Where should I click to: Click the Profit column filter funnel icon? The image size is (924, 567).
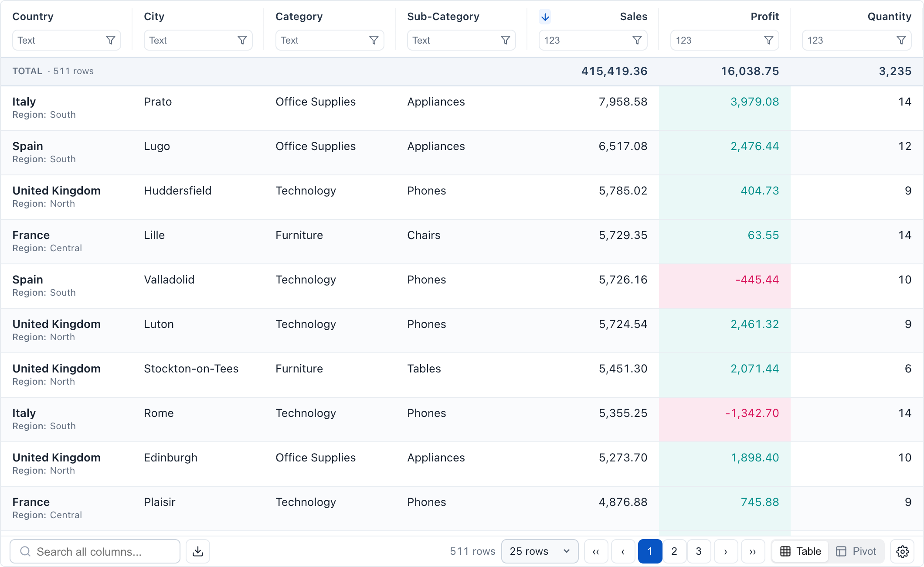pyautogui.click(x=769, y=40)
